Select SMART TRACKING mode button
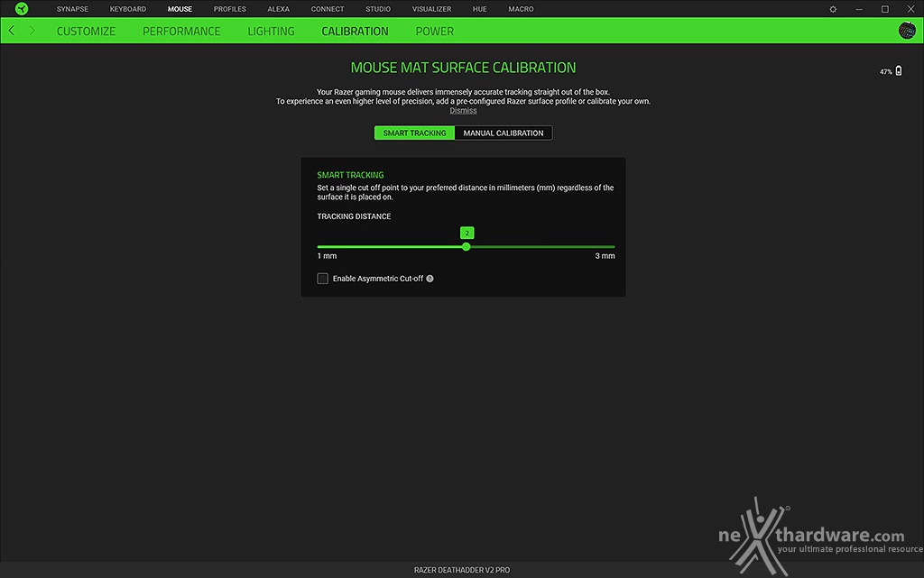 (x=414, y=133)
